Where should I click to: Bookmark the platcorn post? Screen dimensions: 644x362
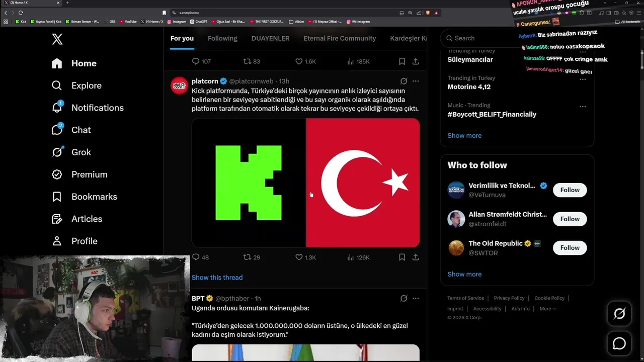(x=402, y=257)
